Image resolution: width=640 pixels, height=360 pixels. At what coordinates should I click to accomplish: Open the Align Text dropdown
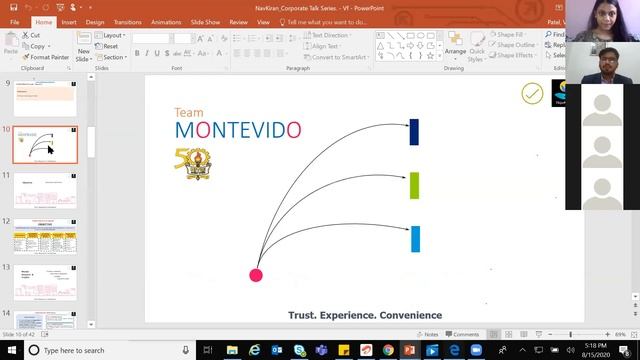323,46
